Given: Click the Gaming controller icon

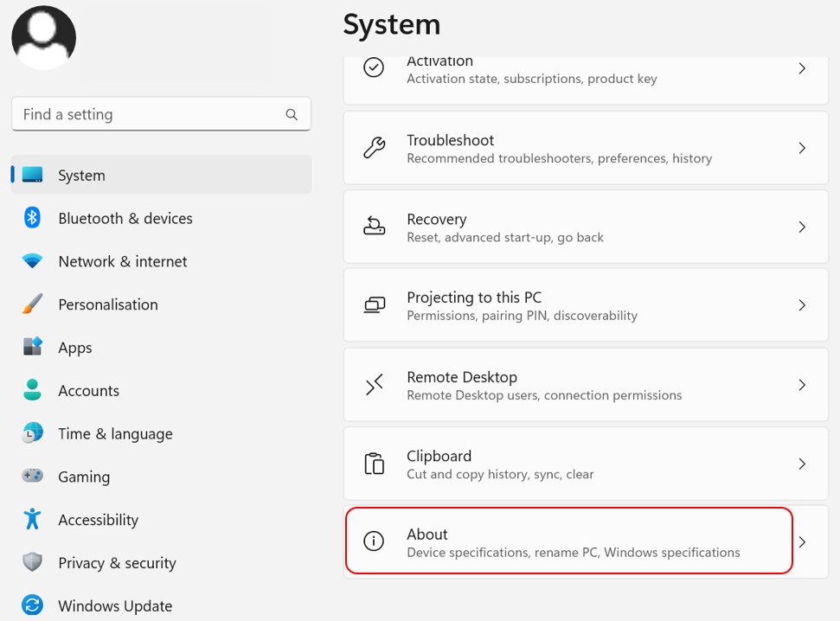Looking at the screenshot, I should point(32,475).
